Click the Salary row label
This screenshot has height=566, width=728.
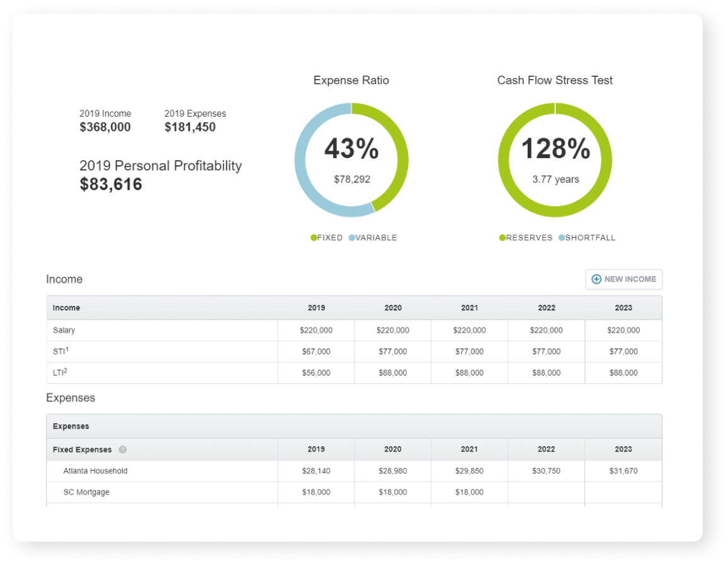coord(64,330)
